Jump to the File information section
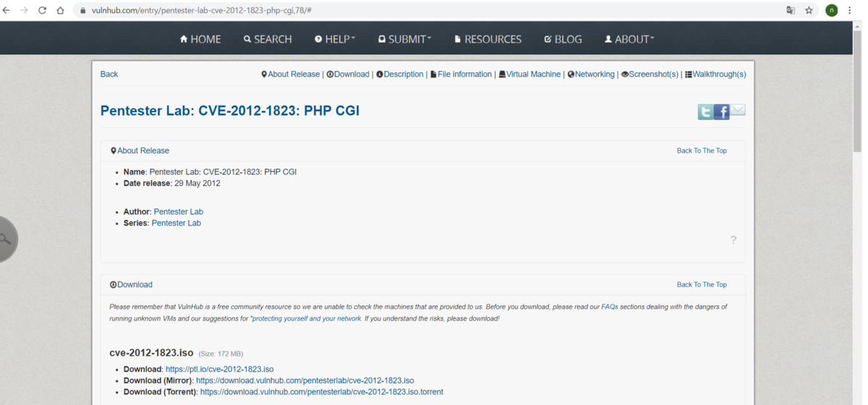 [x=461, y=74]
